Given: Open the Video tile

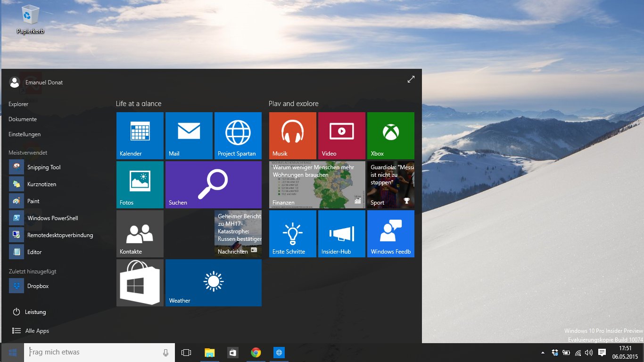Looking at the screenshot, I should click(x=342, y=136).
